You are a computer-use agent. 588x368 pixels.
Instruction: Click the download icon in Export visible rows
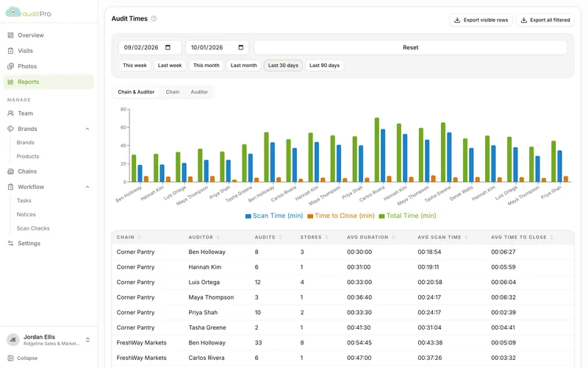pos(457,20)
